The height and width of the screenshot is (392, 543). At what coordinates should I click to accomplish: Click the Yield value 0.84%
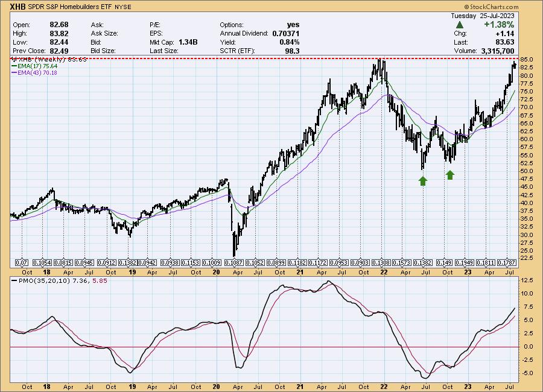coord(290,42)
